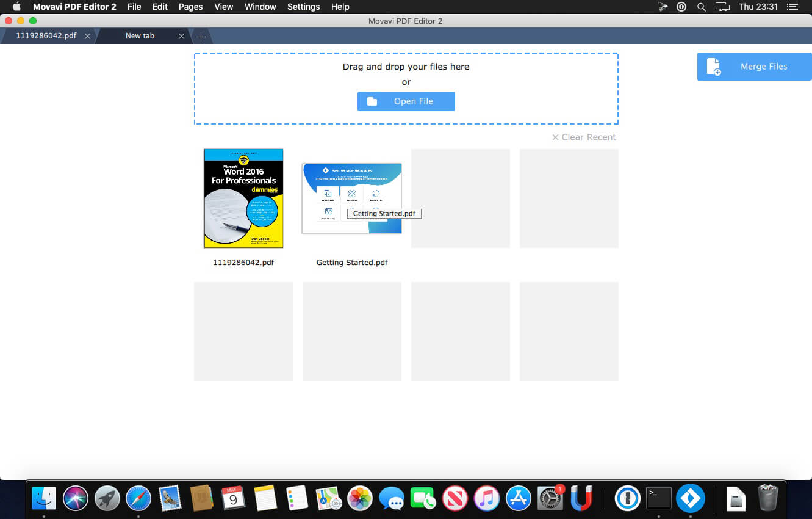This screenshot has height=519, width=812.
Task: Click Getting Started.pdf label below thumbnail
Action: click(352, 263)
